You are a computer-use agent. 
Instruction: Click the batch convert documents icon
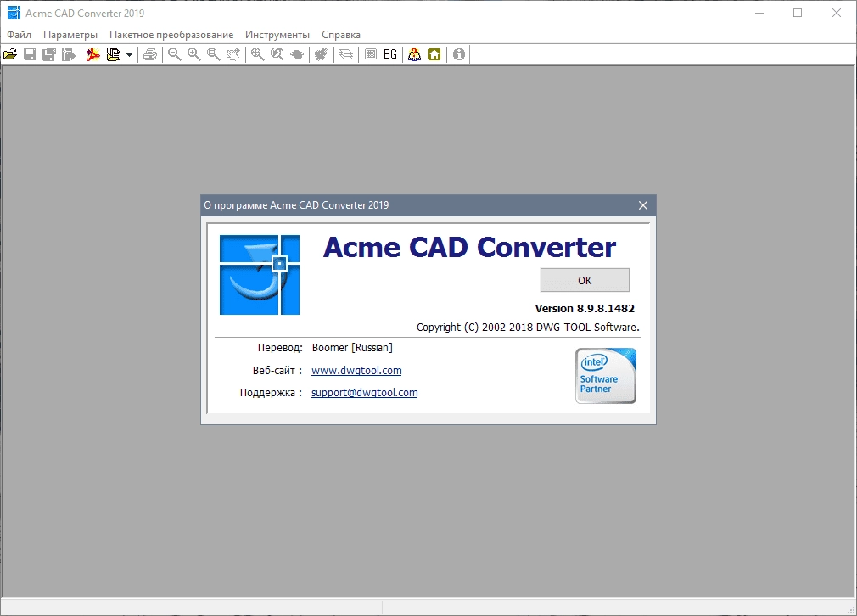tap(114, 54)
